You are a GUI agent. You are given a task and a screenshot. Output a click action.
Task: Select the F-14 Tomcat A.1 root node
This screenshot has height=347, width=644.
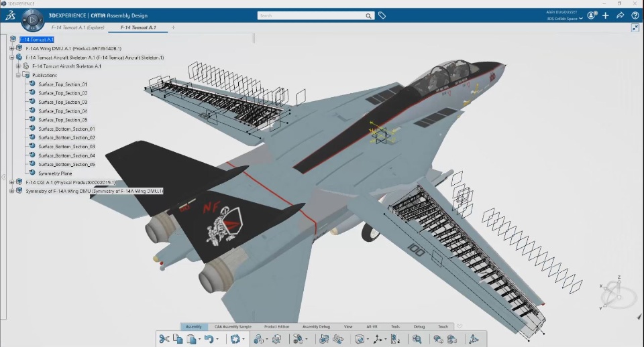point(36,40)
